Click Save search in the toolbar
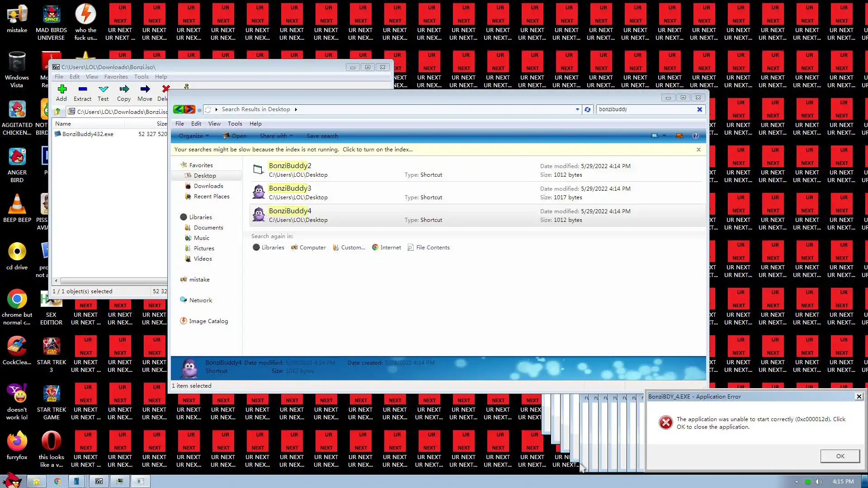The width and height of the screenshot is (868, 488). click(322, 136)
